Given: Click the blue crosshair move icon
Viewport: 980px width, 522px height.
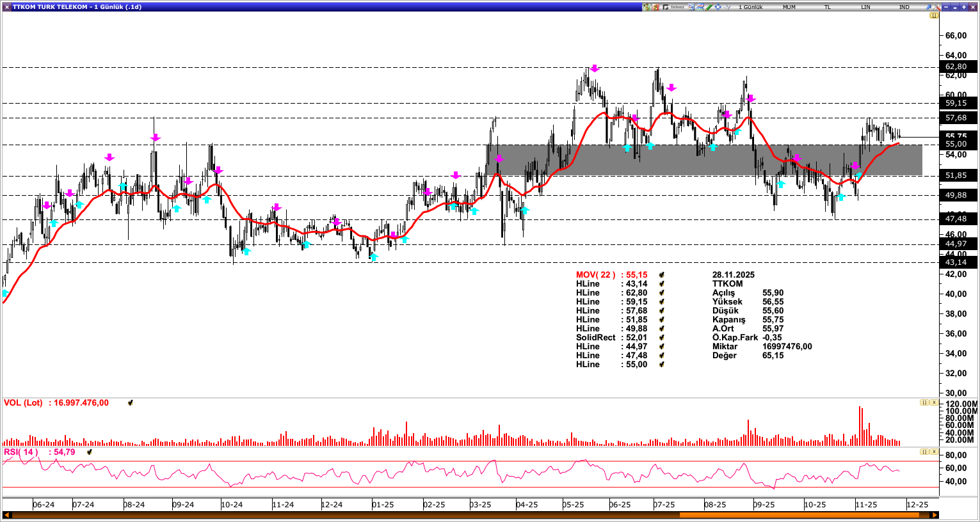Looking at the screenshot, I should 718,7.
